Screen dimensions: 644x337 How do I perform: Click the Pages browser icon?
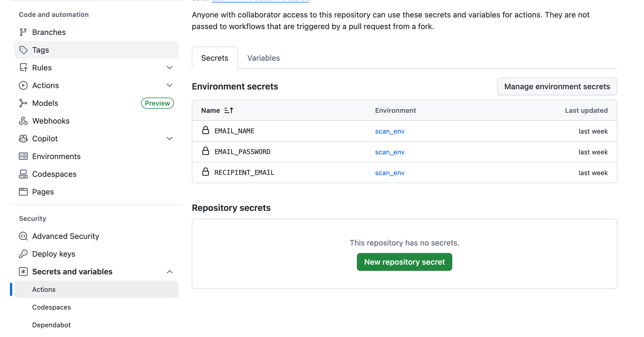click(x=23, y=192)
